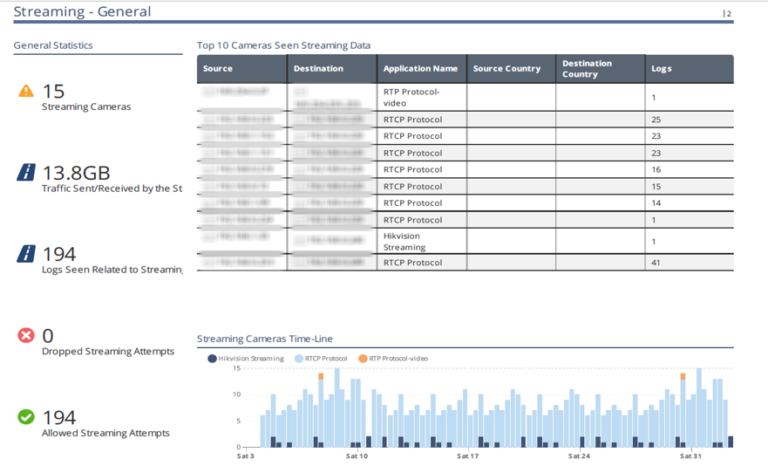The image size is (768, 466).
Task: Click the Logs column header
Action: coord(690,69)
